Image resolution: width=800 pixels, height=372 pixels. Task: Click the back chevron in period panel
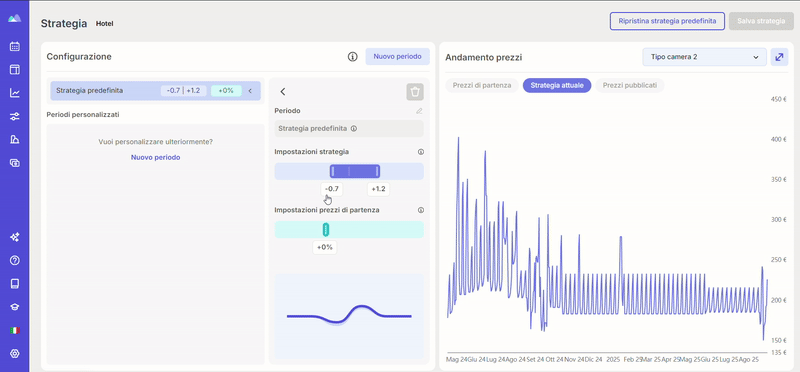[x=283, y=92]
